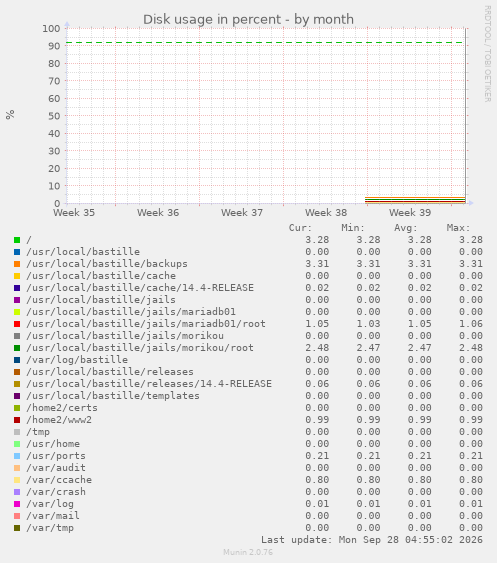
Task: Click the Week 35 axis label
Action: [74, 213]
